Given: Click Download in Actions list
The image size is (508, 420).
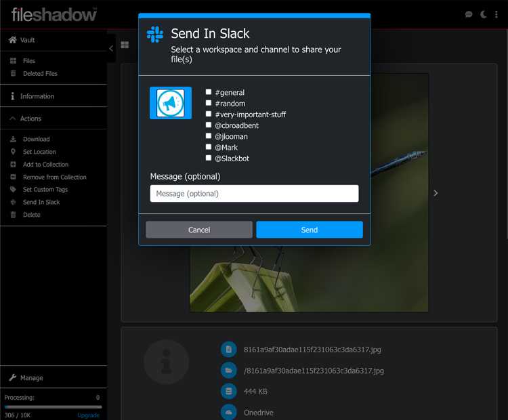Looking at the screenshot, I should 37,139.
